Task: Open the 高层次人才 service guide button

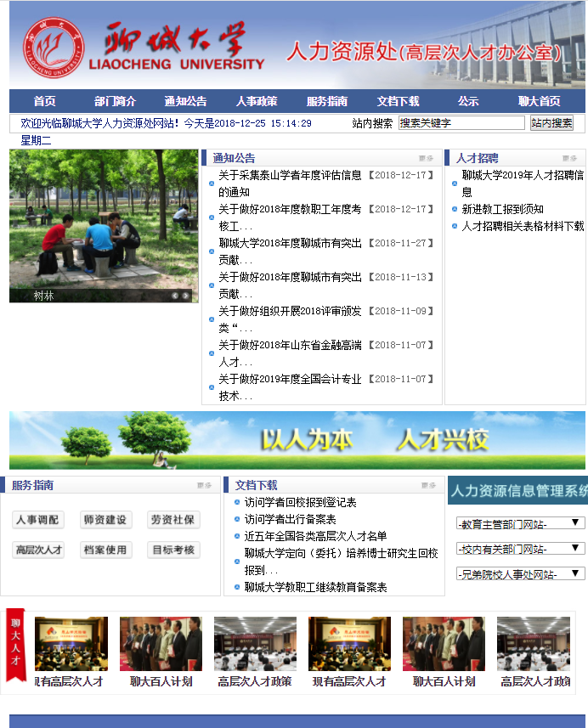Action: (x=38, y=550)
